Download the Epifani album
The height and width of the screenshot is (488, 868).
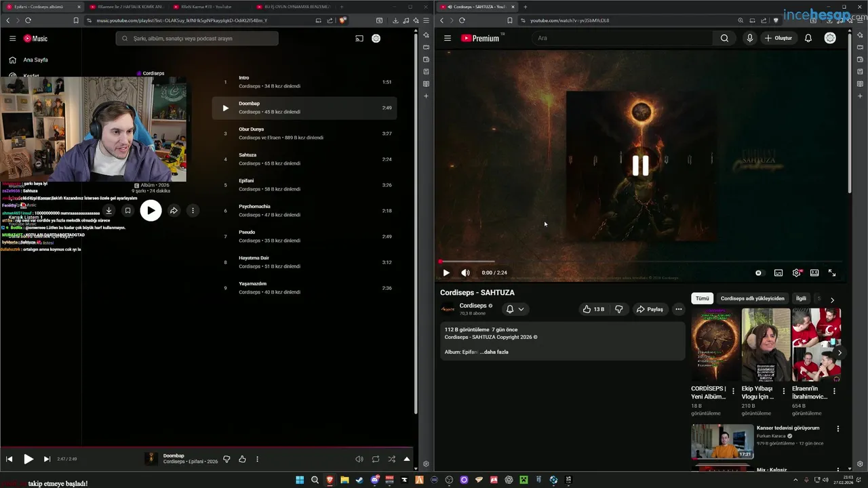[x=108, y=211]
